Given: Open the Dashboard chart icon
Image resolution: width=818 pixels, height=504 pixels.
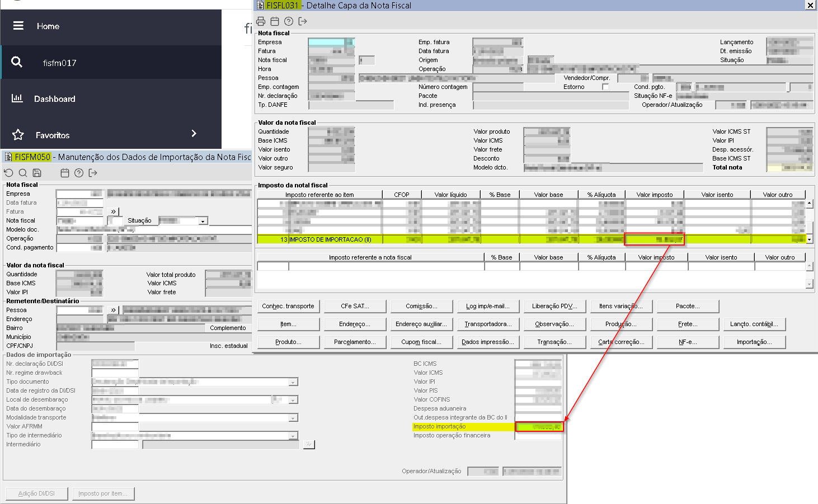Looking at the screenshot, I should click(x=17, y=98).
